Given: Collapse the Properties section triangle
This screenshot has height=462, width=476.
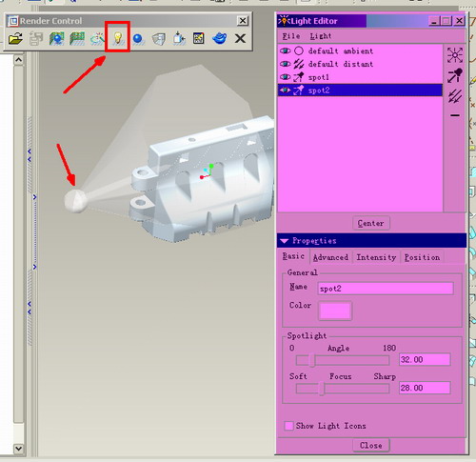Looking at the screenshot, I should (x=284, y=241).
